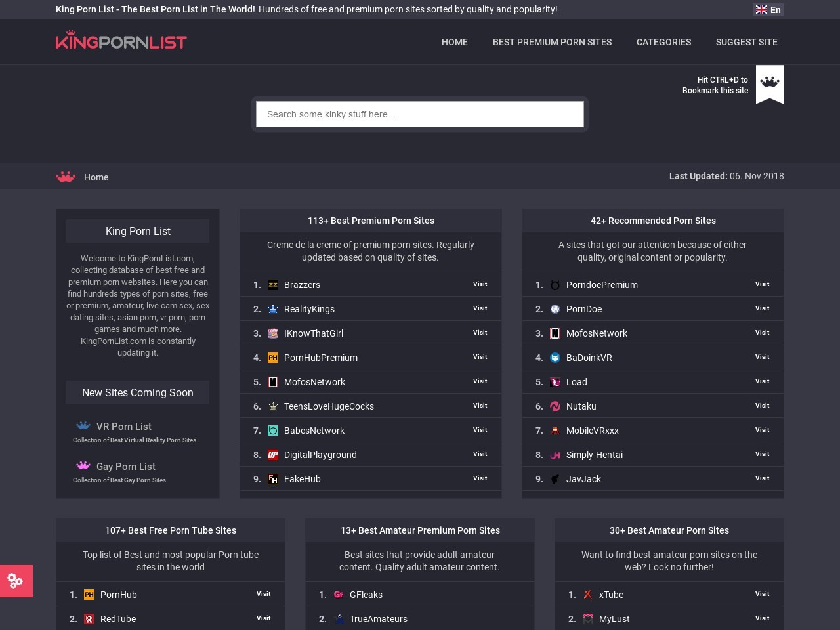
Task: Open 107+ Best Free Porn Tube Sites heading
Action: 171,530
